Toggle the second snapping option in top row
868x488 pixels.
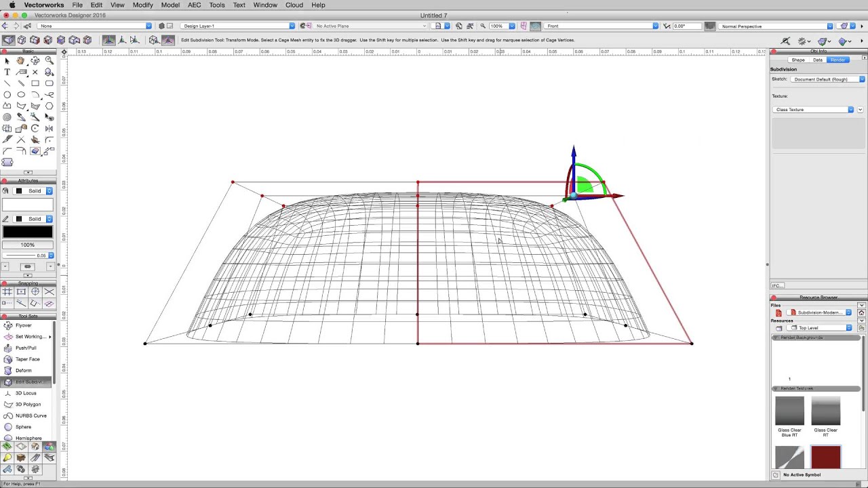click(x=21, y=291)
